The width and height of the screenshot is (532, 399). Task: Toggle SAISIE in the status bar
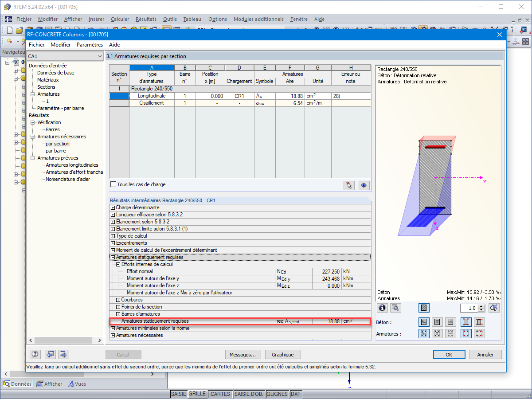[179, 394]
